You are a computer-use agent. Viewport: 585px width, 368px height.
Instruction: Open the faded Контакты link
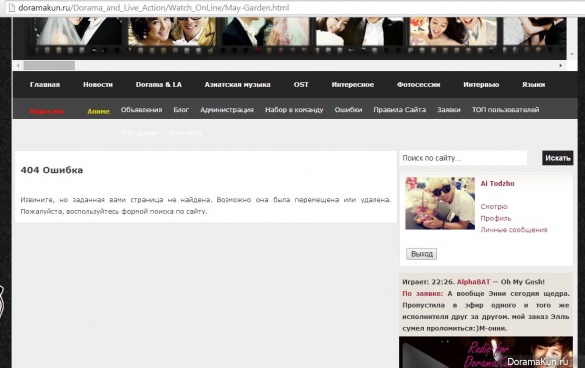click(185, 133)
